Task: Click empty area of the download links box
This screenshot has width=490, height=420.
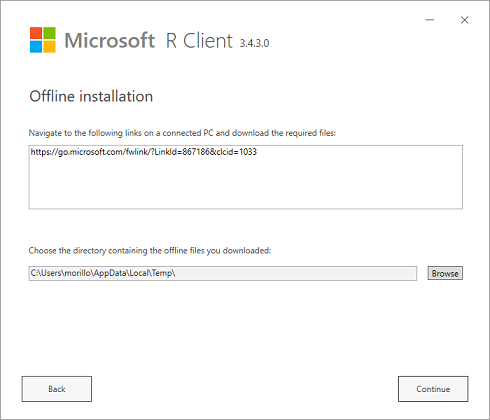Action: 246,185
